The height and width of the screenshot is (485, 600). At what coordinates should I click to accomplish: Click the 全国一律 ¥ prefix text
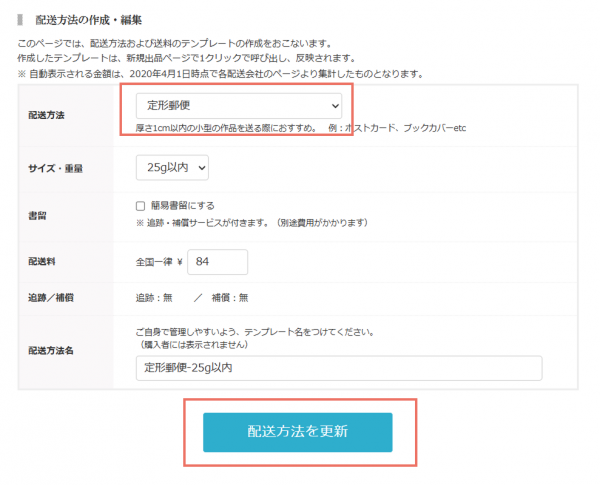[x=159, y=261]
